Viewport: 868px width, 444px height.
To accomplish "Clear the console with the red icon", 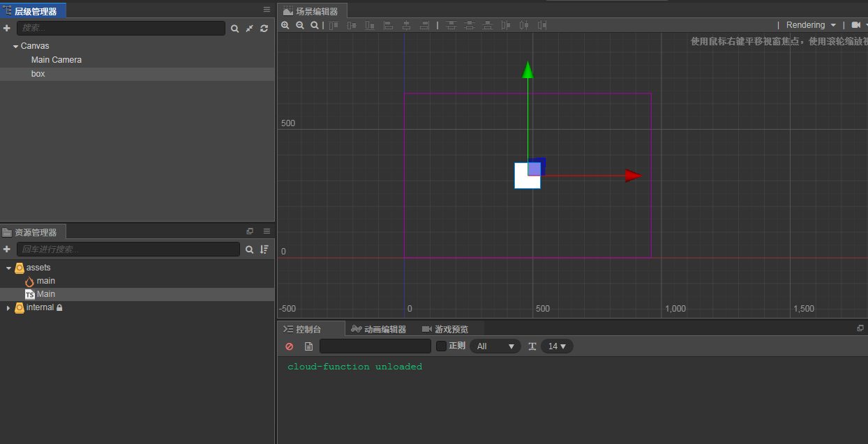I will click(x=290, y=346).
